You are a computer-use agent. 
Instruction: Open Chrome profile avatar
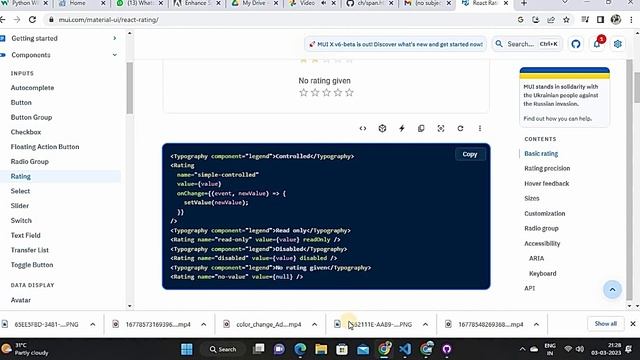point(616,20)
